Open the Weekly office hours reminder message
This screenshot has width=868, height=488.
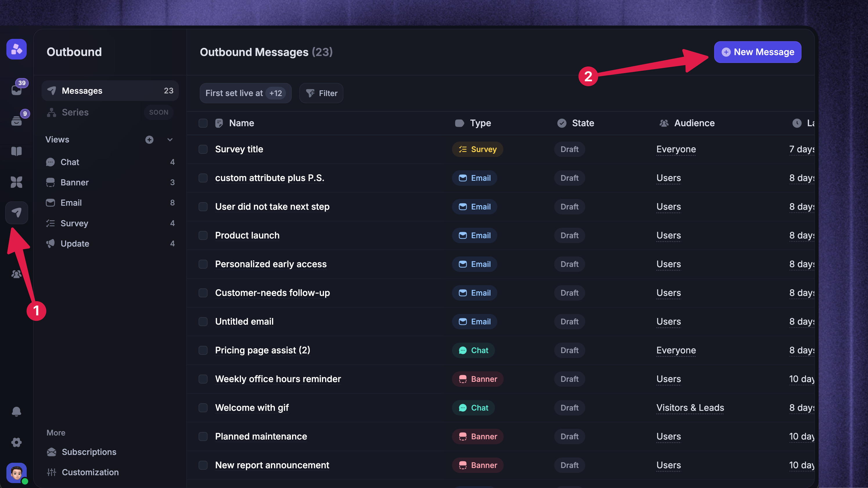278,379
